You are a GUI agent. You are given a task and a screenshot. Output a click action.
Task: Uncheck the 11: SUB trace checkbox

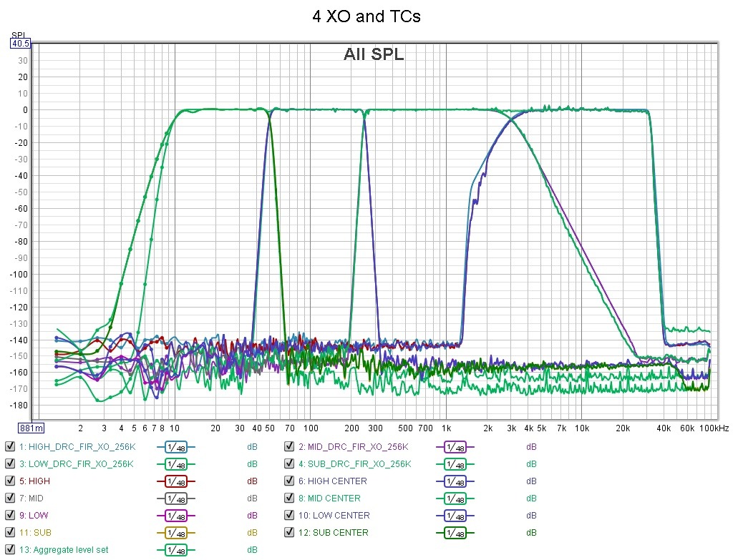pos(10,532)
